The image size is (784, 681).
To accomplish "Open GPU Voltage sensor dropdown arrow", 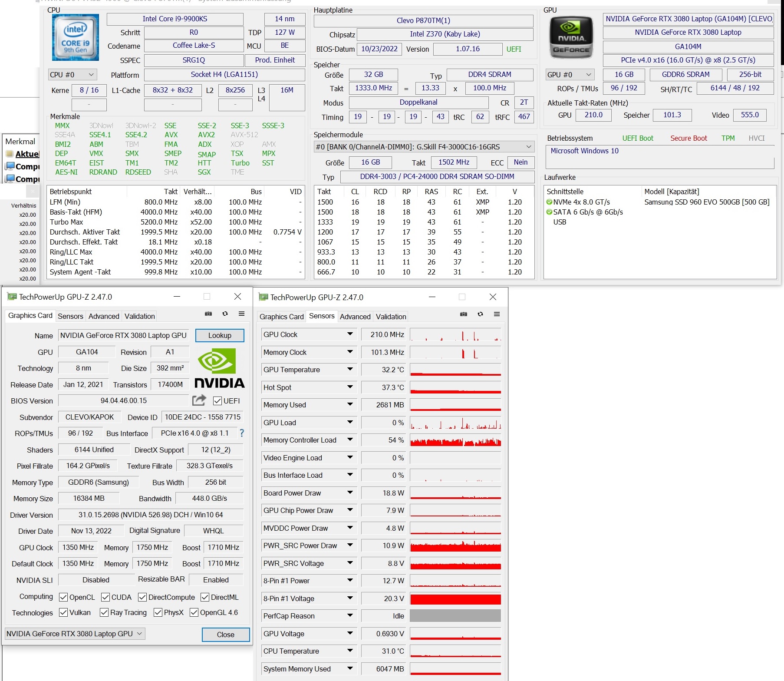I will pyautogui.click(x=350, y=633).
